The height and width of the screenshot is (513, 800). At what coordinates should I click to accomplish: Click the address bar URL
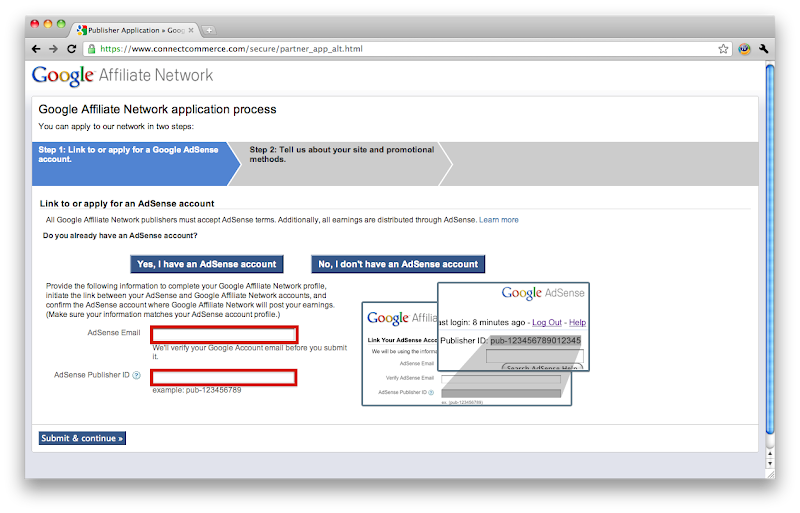[x=232, y=49]
